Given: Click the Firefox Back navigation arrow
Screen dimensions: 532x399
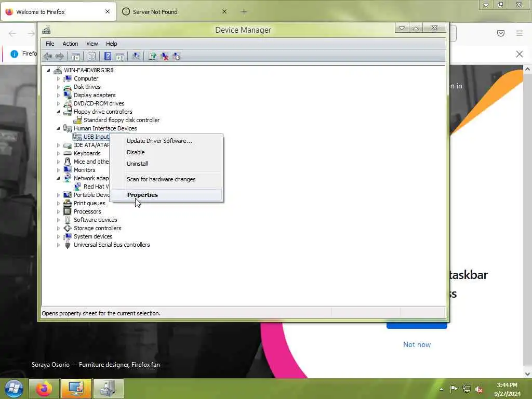Looking at the screenshot, I should (x=12, y=33).
